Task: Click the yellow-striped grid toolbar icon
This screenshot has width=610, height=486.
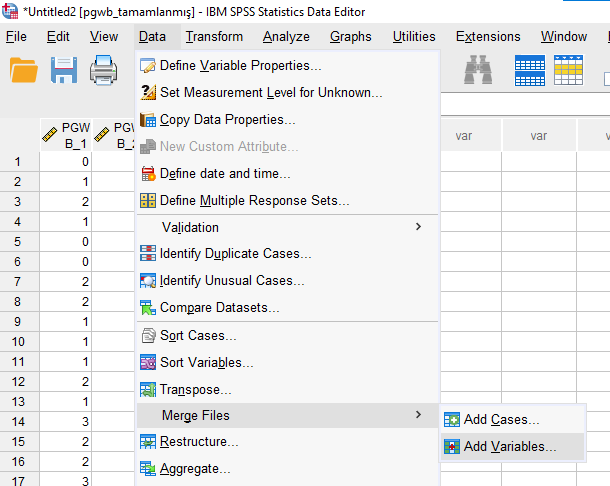Action: tap(568, 70)
